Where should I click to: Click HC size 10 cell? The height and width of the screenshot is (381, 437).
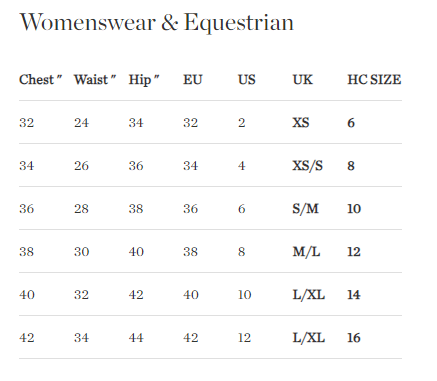[x=354, y=209]
